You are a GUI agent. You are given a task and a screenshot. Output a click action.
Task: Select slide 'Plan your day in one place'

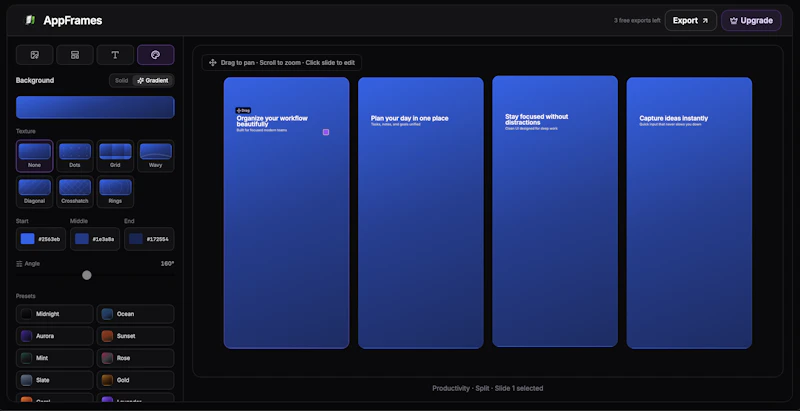[421, 213]
